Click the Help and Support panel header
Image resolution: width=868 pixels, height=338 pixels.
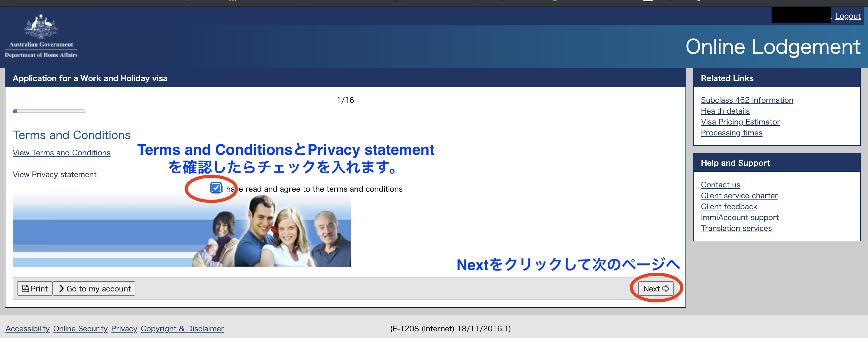pos(777,163)
